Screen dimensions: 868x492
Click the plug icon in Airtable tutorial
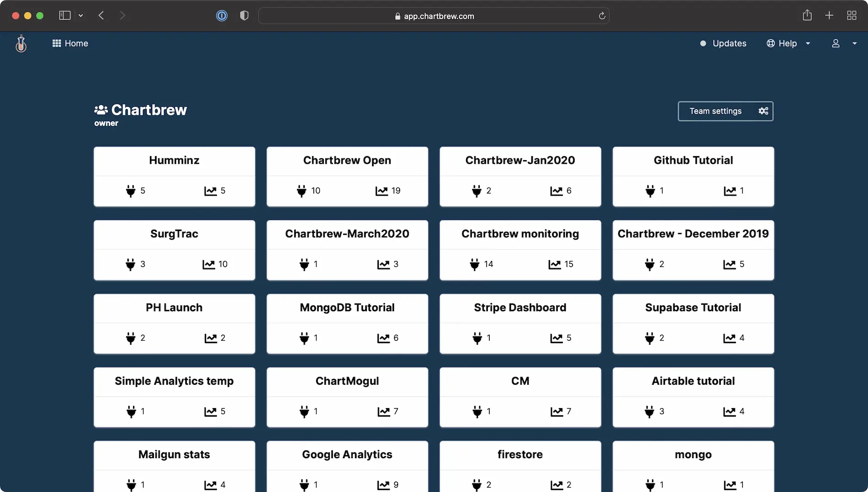[x=649, y=412]
